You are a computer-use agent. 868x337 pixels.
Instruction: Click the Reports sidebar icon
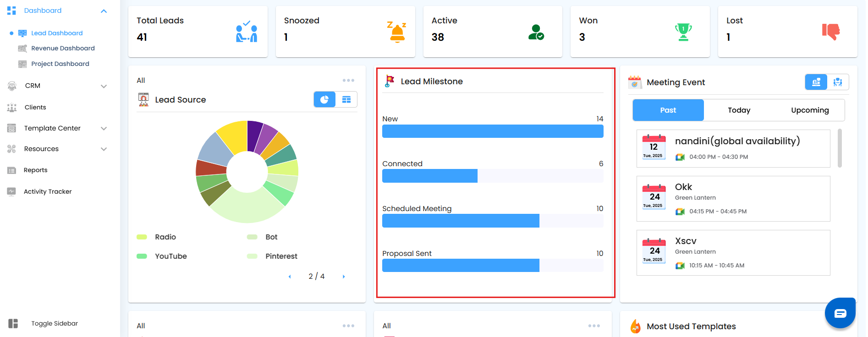click(12, 170)
